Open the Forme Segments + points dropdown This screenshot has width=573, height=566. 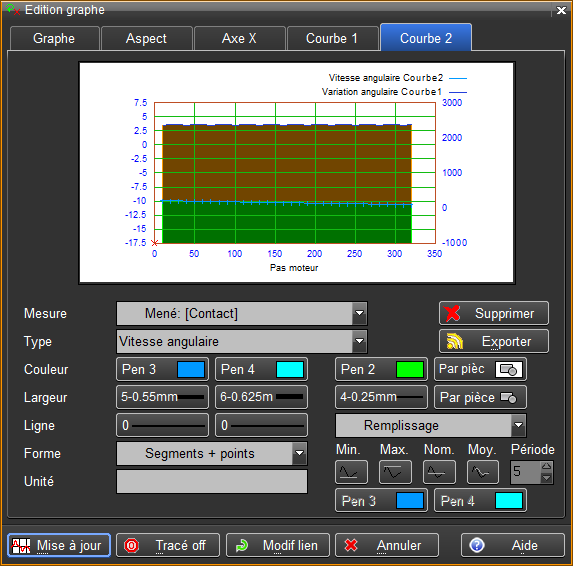299,453
